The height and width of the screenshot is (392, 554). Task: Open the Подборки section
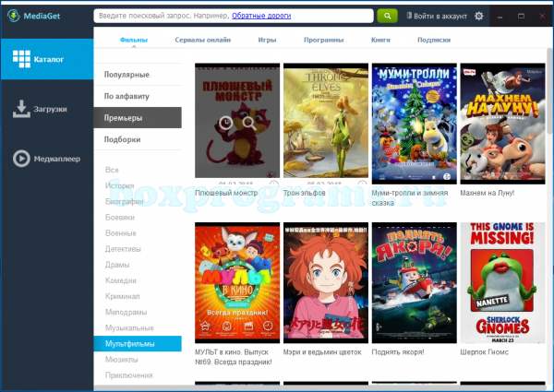tap(138, 139)
